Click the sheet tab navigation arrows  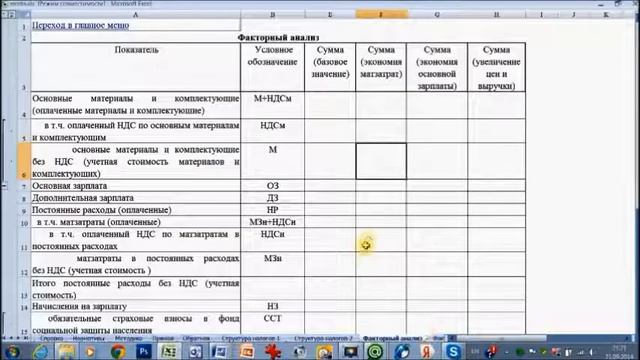click(x=16, y=338)
